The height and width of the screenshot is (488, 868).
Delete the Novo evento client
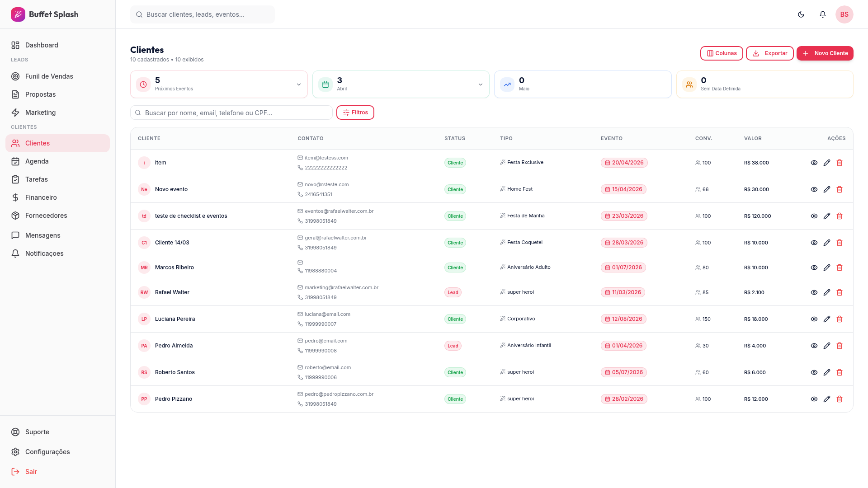pyautogui.click(x=840, y=189)
